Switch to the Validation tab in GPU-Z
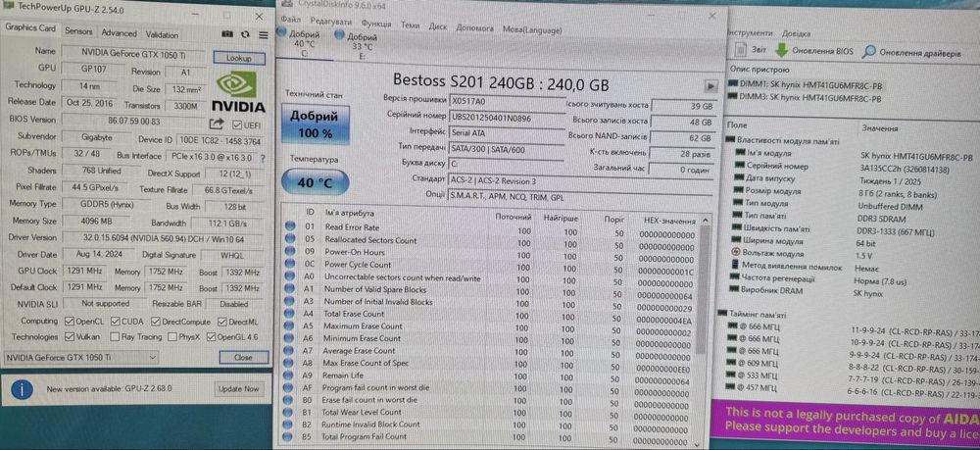The image size is (980, 450). click(162, 35)
